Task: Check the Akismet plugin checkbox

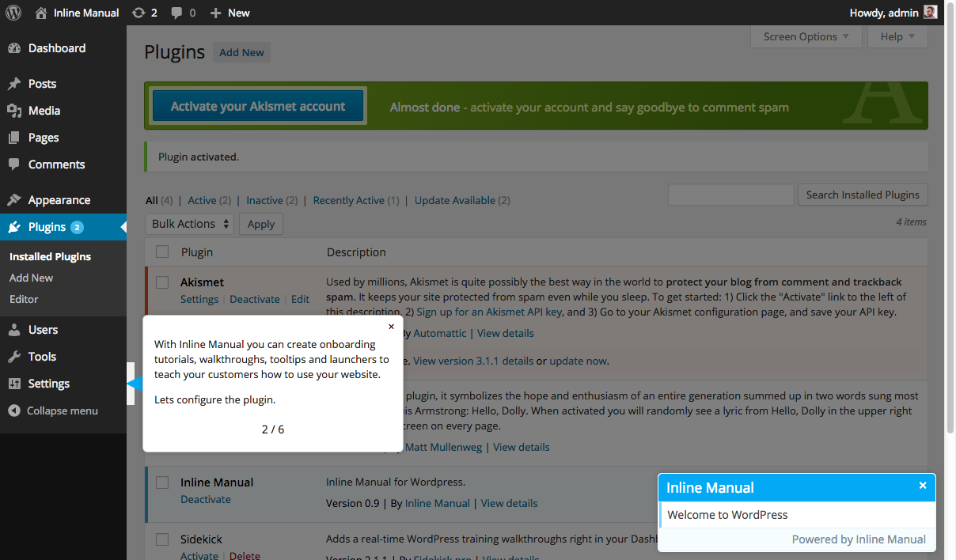Action: tap(162, 282)
